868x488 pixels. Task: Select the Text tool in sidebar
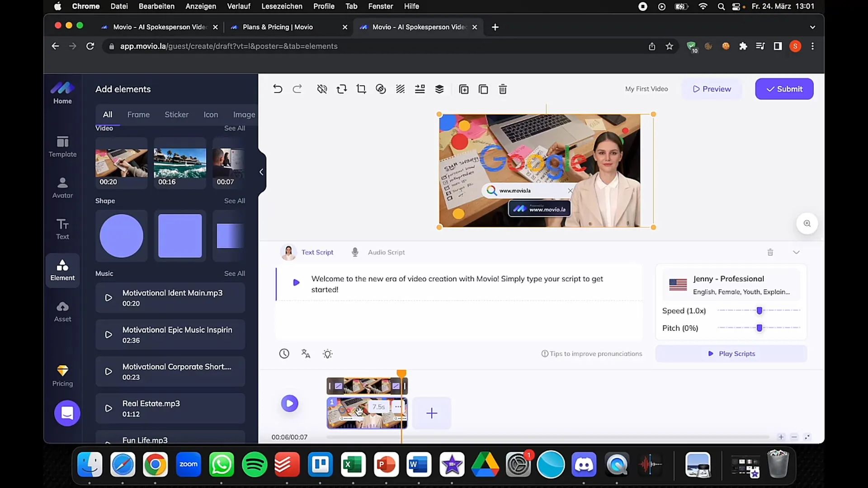coord(62,229)
